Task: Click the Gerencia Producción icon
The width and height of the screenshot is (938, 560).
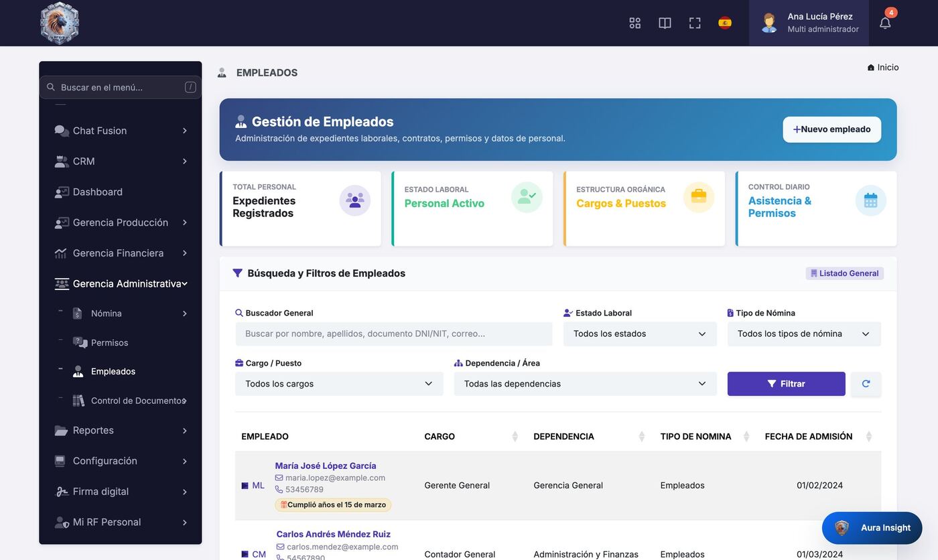Action: 62,222
